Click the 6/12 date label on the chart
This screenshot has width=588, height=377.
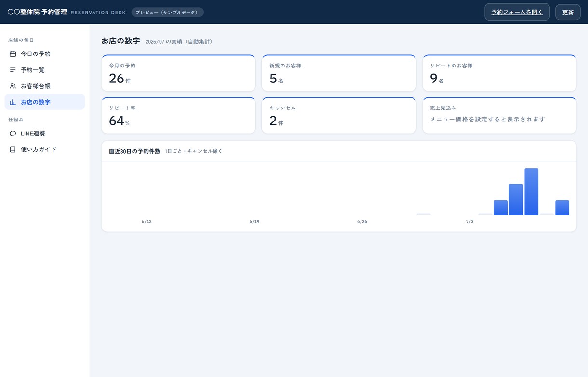coord(147,222)
